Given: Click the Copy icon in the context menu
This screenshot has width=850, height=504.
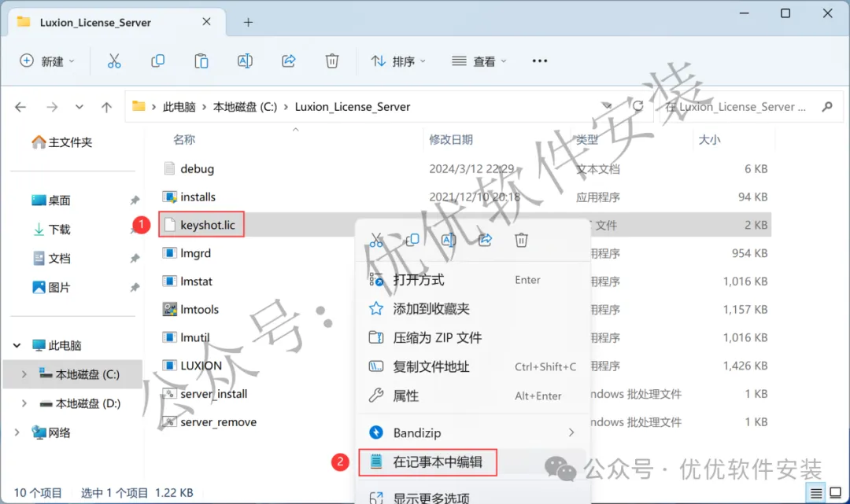Looking at the screenshot, I should pyautogui.click(x=412, y=240).
